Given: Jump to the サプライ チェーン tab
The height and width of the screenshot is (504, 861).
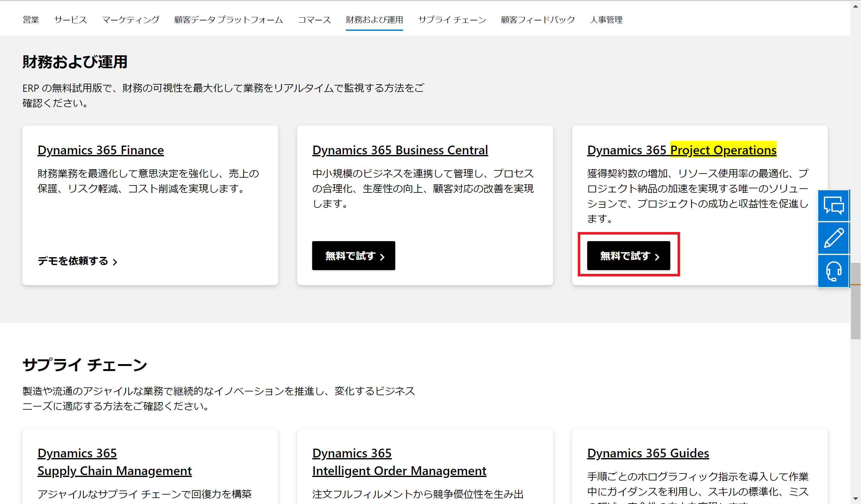Looking at the screenshot, I should click(452, 20).
